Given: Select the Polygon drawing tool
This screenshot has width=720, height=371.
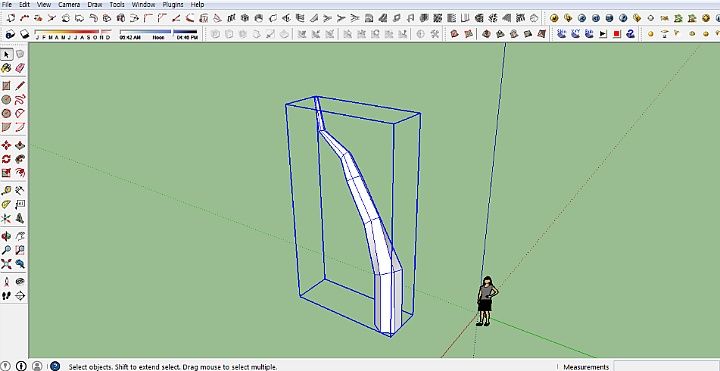Looking at the screenshot, I should click(6, 113).
